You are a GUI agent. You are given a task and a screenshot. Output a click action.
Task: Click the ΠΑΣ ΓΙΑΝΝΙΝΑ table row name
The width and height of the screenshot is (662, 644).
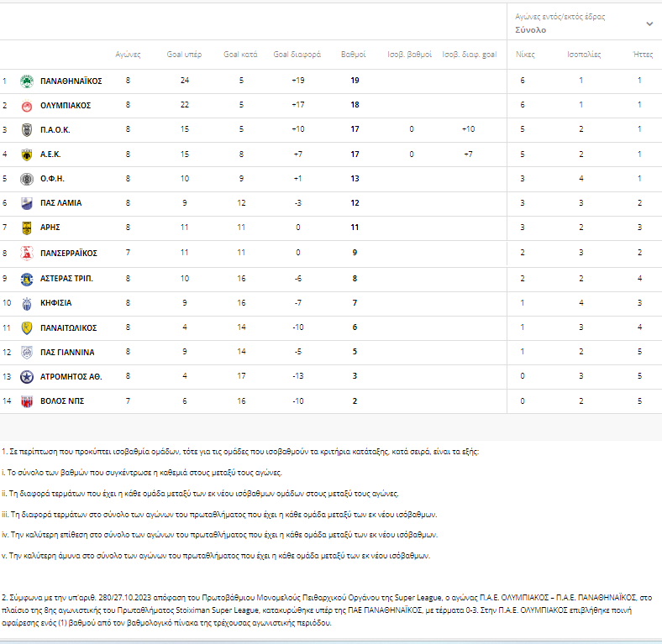pos(67,352)
